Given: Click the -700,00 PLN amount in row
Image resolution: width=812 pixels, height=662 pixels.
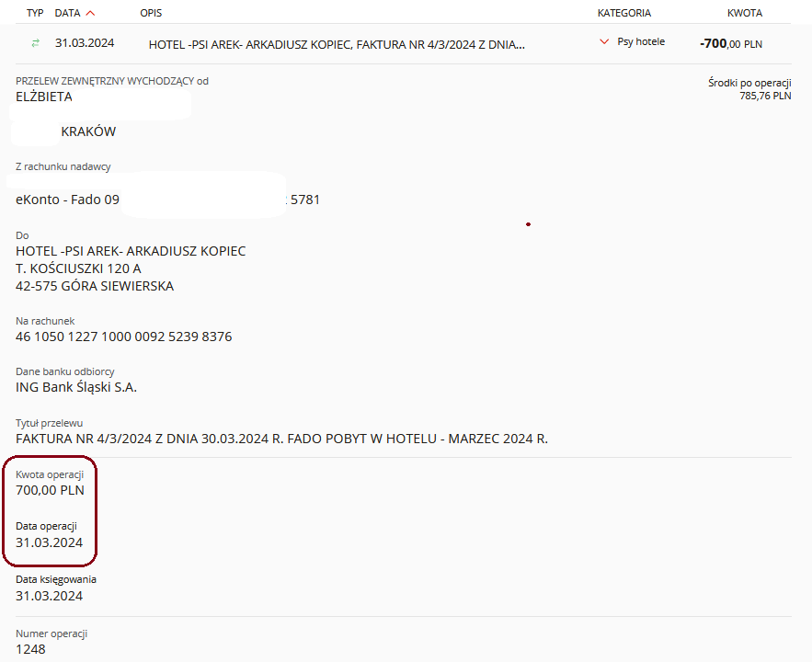Looking at the screenshot, I should pos(730,43).
